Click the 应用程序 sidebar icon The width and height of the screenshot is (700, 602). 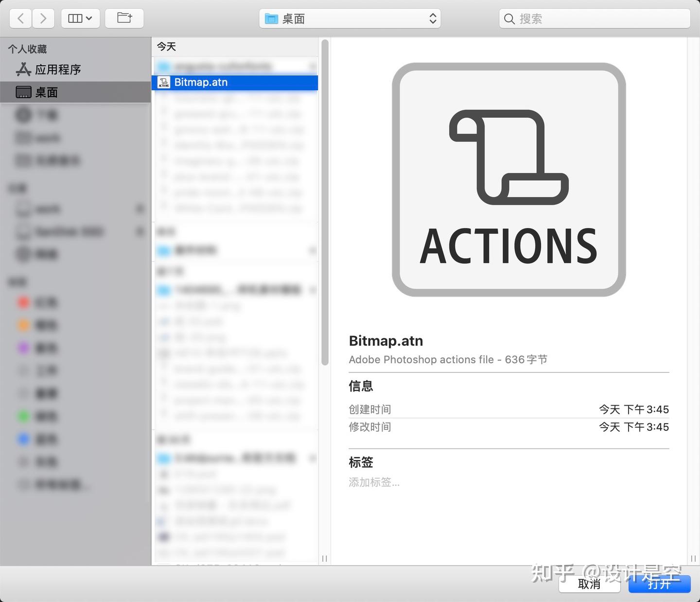point(23,70)
